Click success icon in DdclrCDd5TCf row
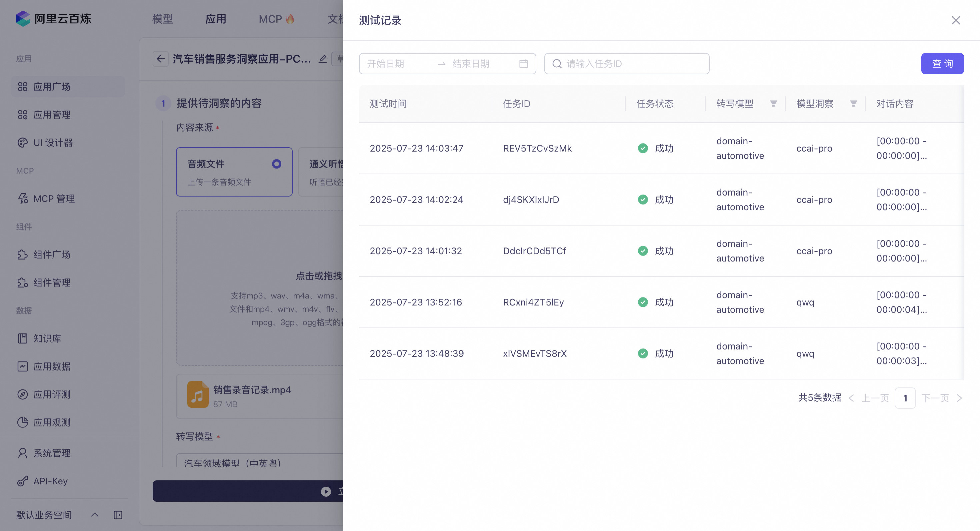The height and width of the screenshot is (531, 980). point(643,251)
